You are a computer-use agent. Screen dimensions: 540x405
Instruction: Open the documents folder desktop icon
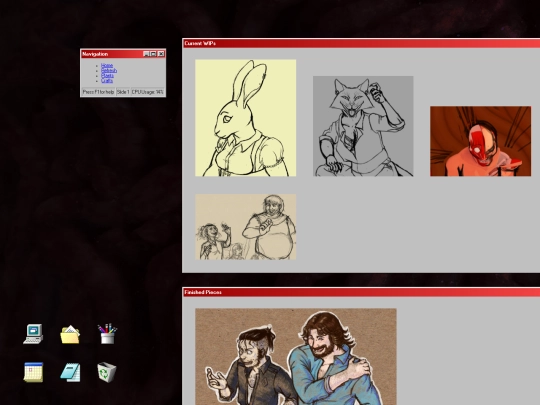pyautogui.click(x=70, y=334)
